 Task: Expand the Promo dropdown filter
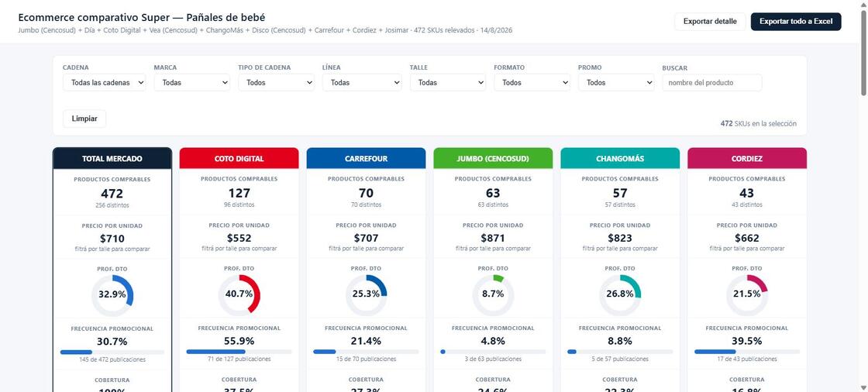616,82
